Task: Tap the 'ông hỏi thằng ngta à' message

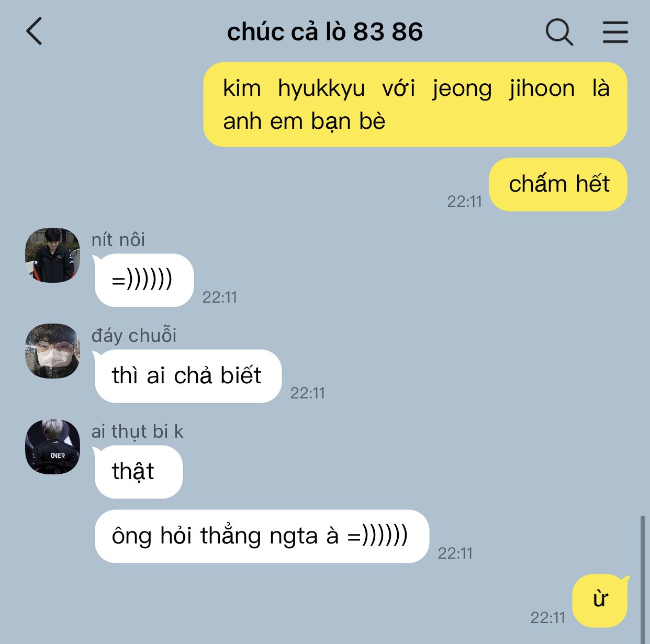Action: point(262,536)
